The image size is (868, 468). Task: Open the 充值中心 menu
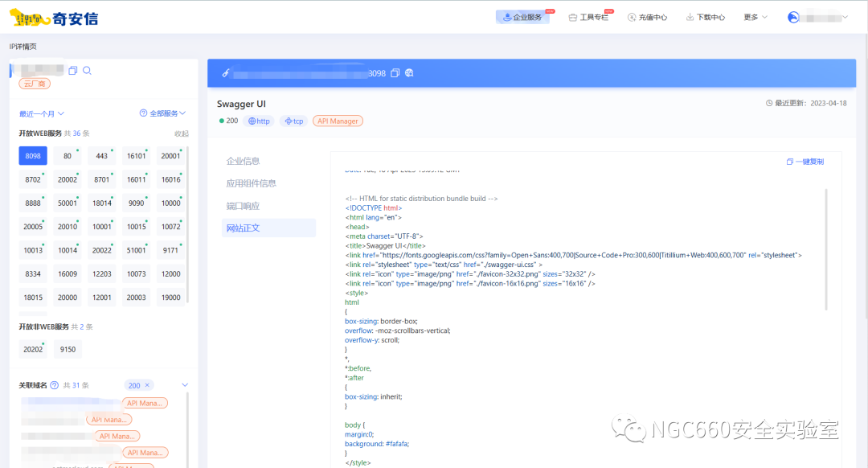[x=647, y=17]
